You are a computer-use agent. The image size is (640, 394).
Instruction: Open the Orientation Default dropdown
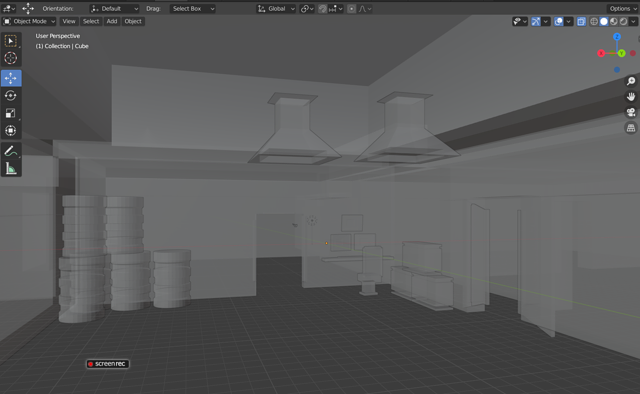pos(114,9)
